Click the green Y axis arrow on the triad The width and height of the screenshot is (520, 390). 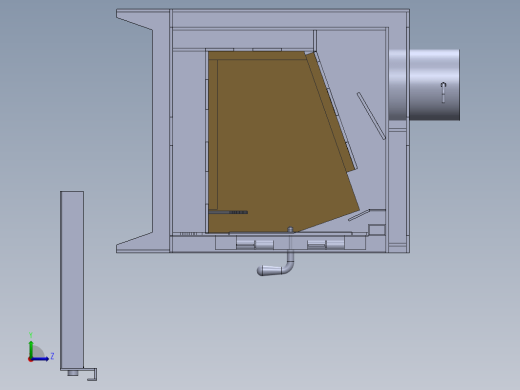31,349
